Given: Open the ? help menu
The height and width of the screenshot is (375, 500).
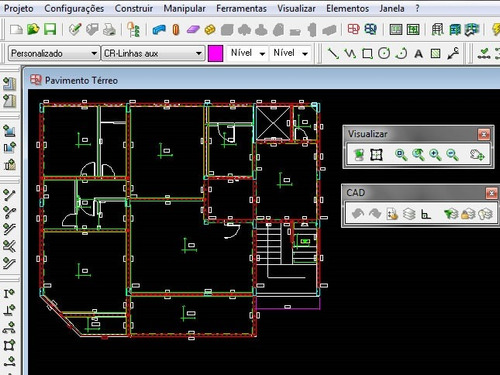Looking at the screenshot, I should click(x=417, y=8).
